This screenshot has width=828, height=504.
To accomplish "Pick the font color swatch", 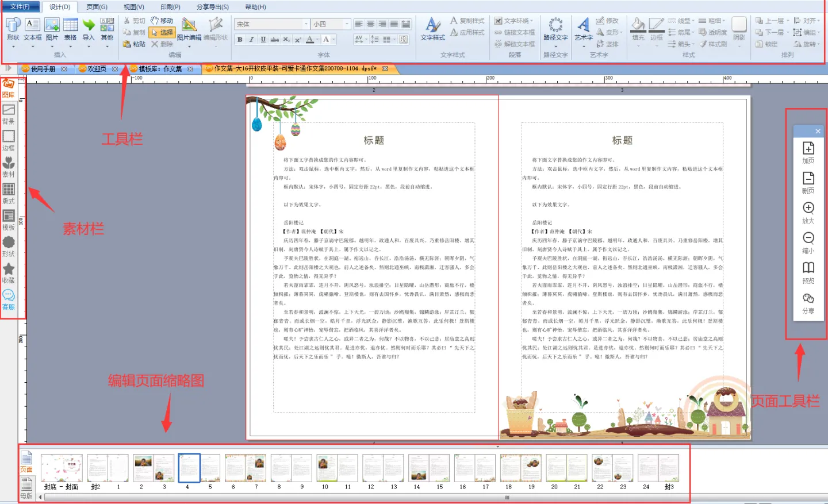I will pos(310,40).
